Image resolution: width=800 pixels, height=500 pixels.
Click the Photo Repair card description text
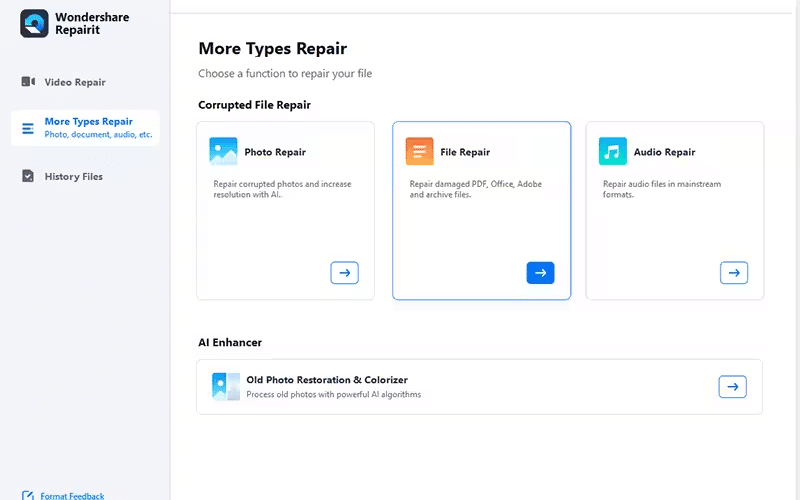[282, 189]
